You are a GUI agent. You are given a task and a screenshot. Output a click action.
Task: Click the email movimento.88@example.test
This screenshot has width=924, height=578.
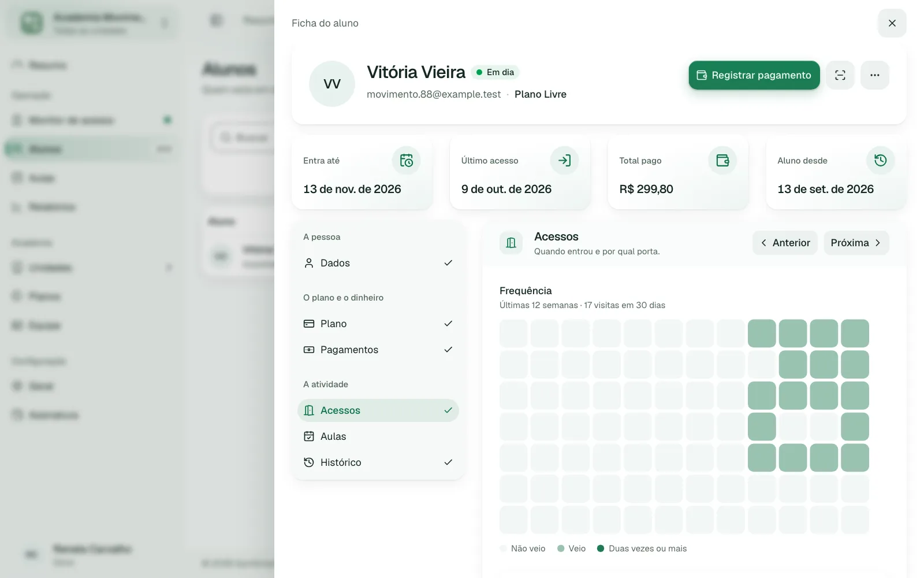(434, 94)
